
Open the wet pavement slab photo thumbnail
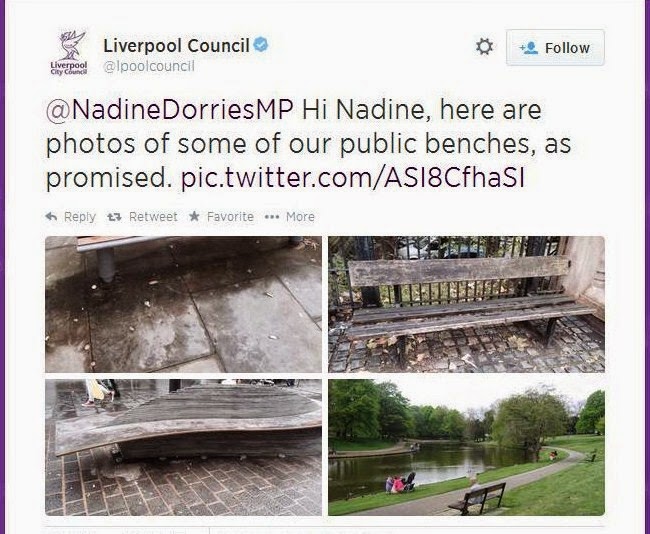tap(183, 304)
